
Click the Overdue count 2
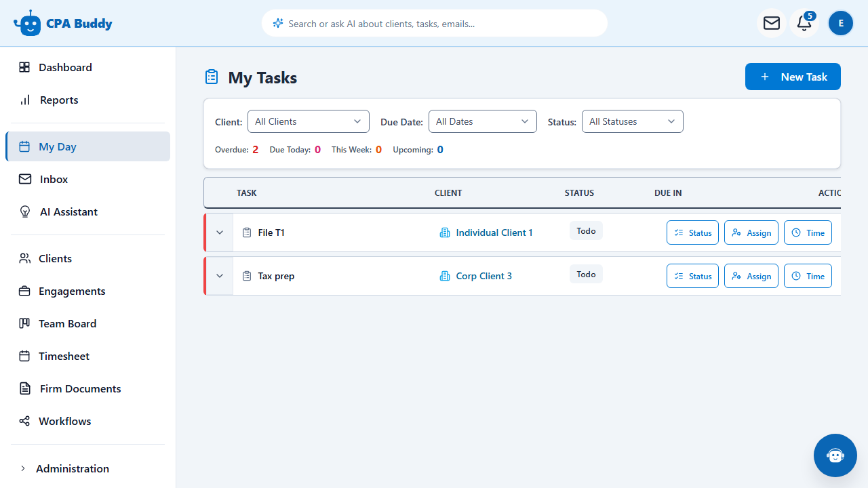click(x=255, y=150)
